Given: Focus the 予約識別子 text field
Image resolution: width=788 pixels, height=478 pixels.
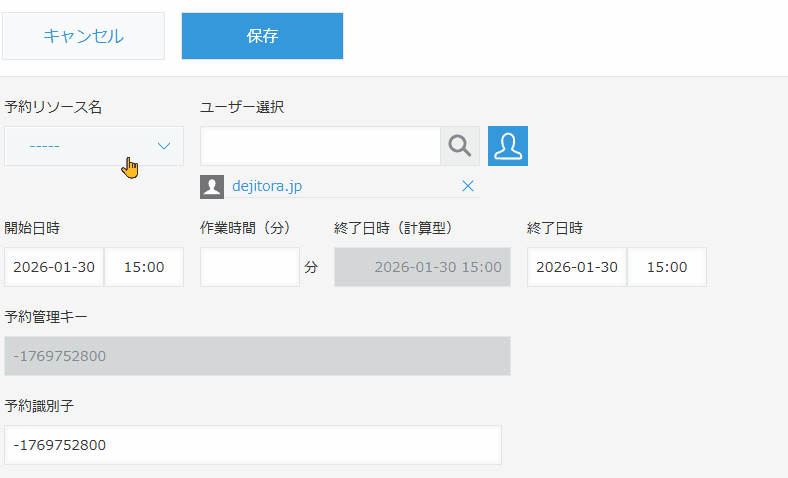Looking at the screenshot, I should point(253,445).
